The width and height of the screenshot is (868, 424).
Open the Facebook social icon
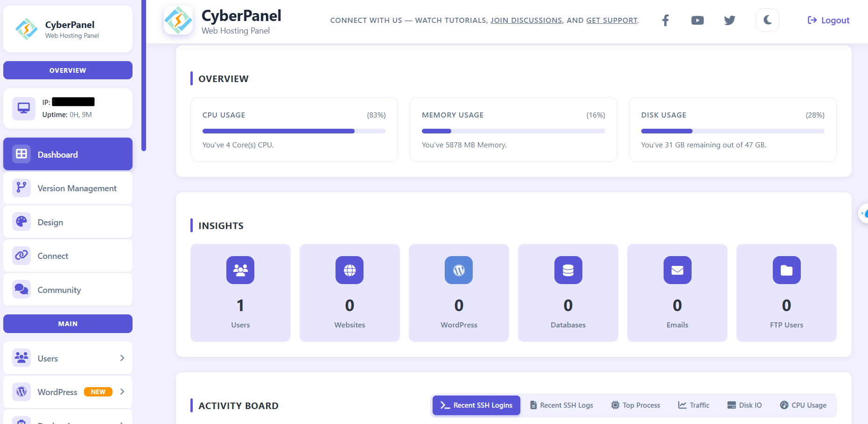(x=665, y=21)
